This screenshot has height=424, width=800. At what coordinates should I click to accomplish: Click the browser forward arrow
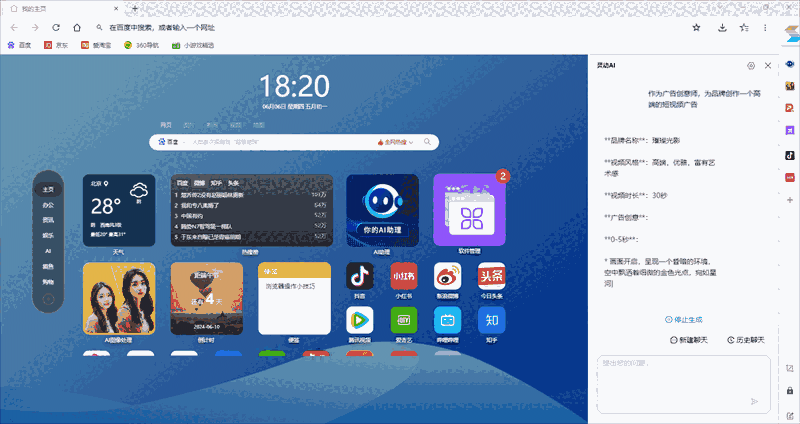click(x=35, y=28)
